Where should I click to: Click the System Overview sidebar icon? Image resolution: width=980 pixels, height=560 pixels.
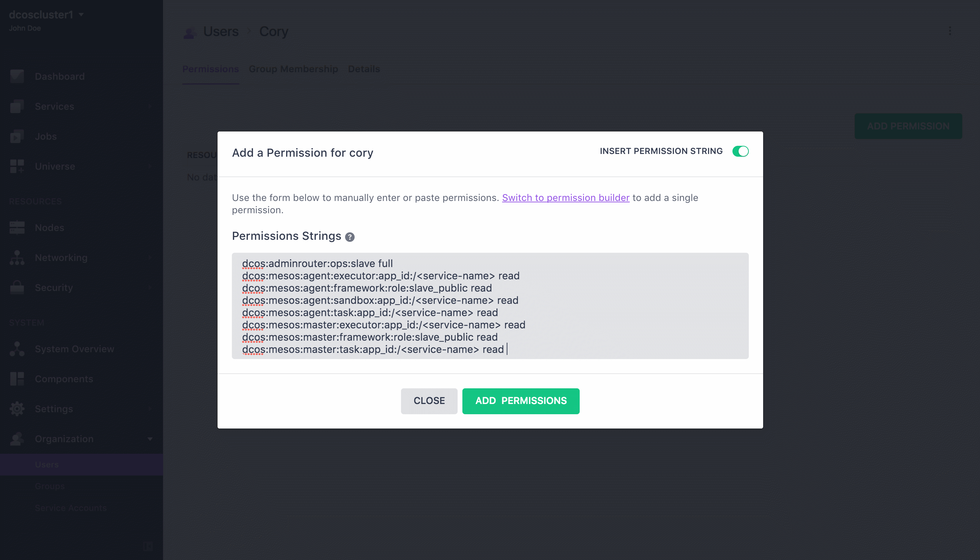(18, 348)
